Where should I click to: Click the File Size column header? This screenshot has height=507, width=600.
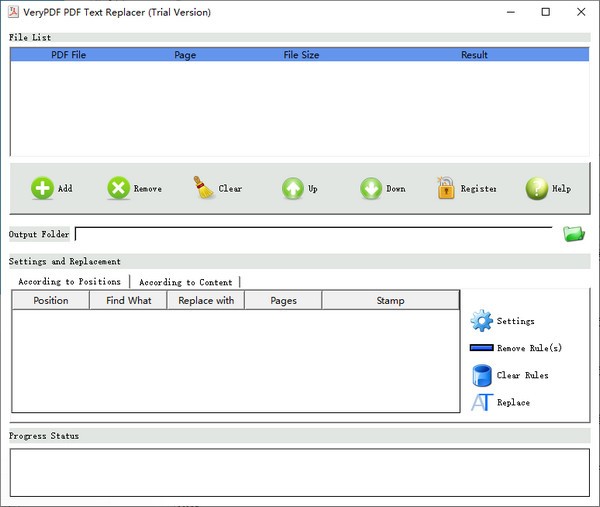pos(301,55)
